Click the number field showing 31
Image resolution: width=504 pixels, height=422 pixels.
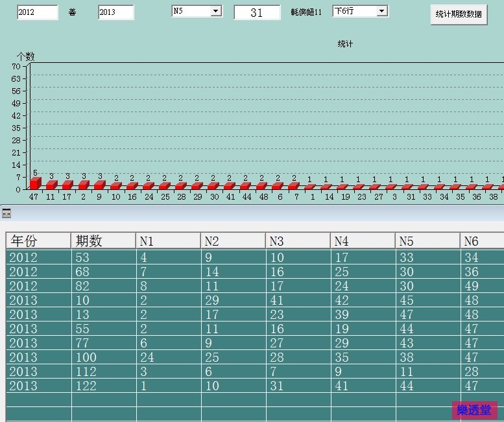pyautogui.click(x=257, y=12)
